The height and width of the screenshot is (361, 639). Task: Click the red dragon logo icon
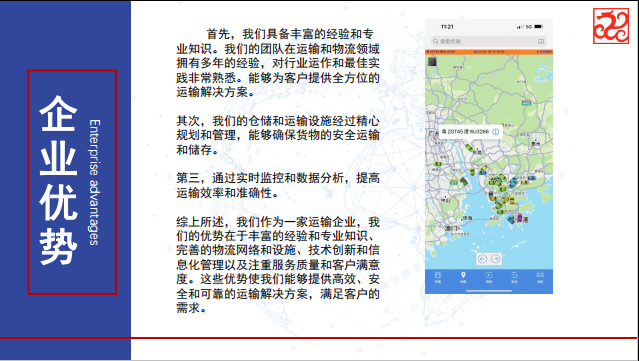click(610, 26)
